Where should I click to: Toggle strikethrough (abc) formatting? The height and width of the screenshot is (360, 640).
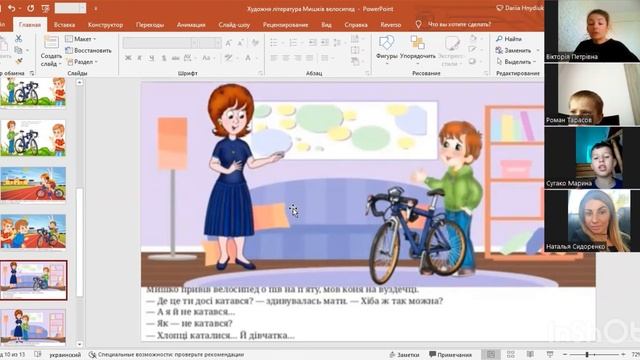point(176,58)
